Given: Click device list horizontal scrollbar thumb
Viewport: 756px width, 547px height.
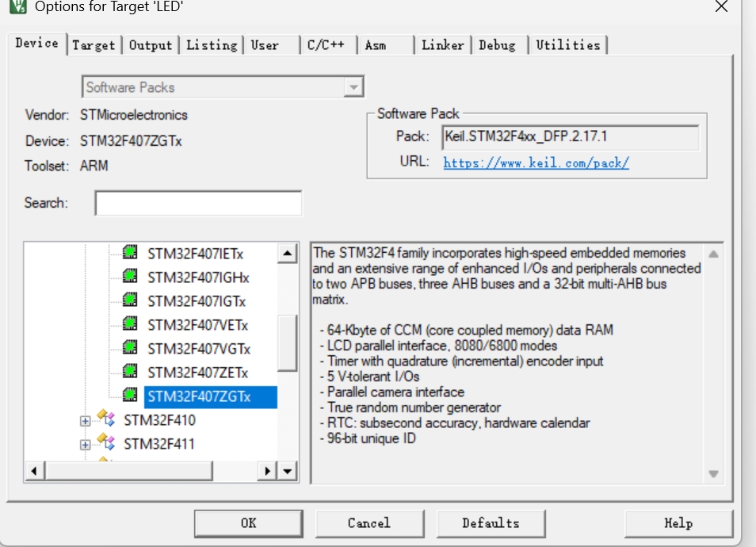Looking at the screenshot, I should 128,471.
